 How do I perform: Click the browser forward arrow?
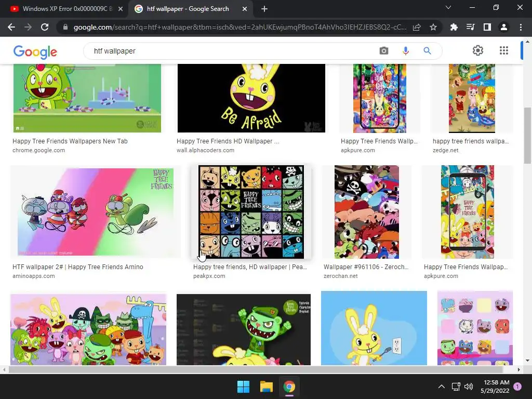[x=28, y=27]
